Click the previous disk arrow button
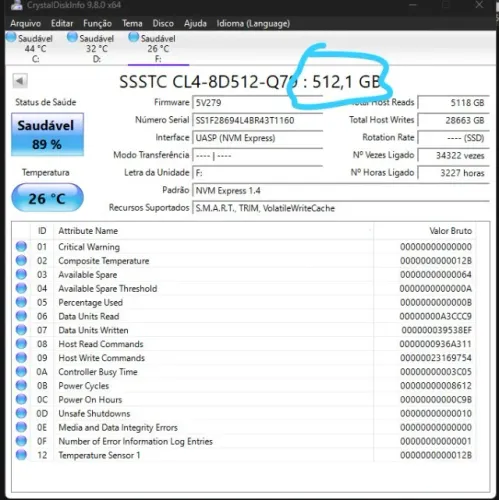 [20, 81]
